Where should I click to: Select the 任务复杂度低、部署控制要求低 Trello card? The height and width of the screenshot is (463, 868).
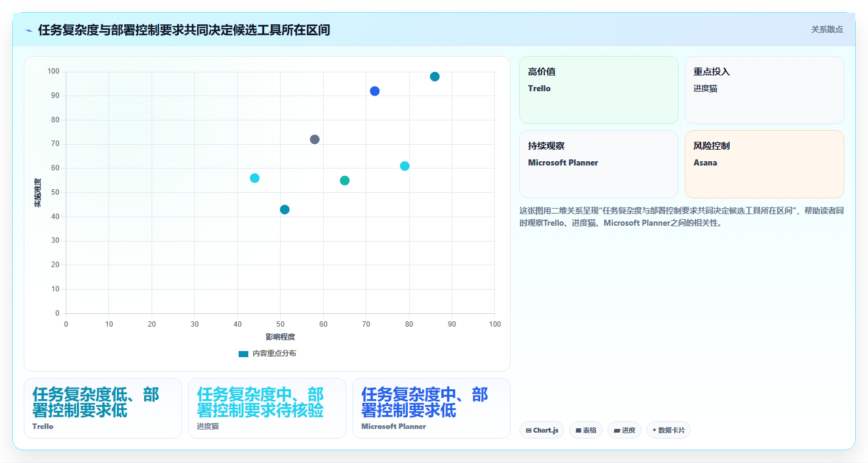pyautogui.click(x=103, y=408)
